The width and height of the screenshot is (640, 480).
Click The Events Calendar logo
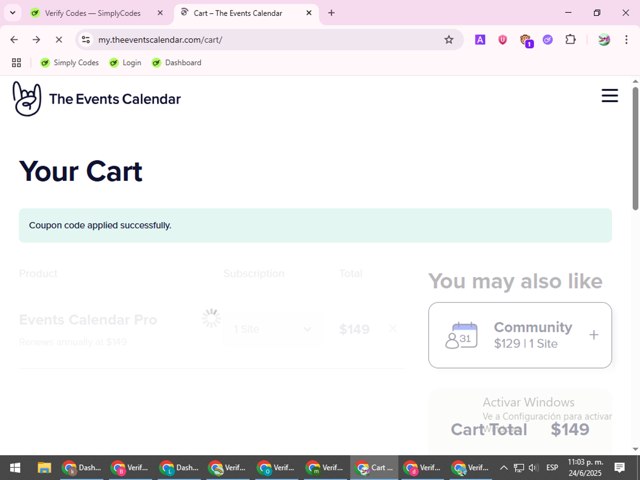96,99
